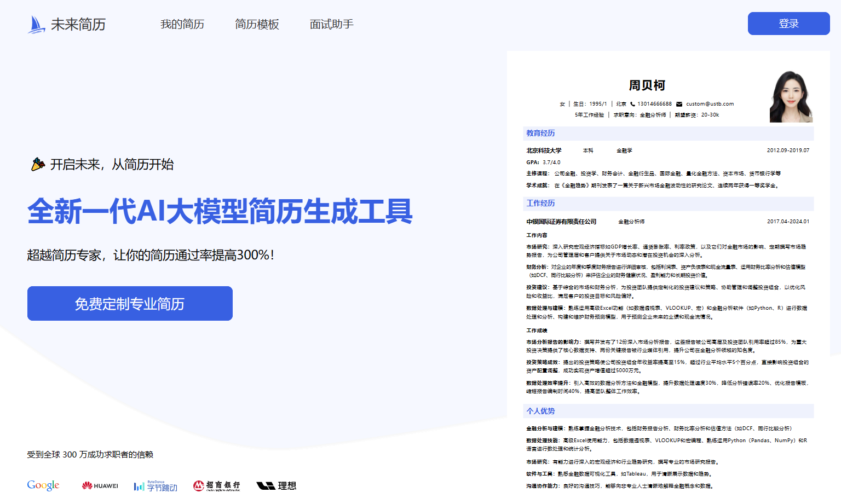The width and height of the screenshot is (841, 504).
Task: Click the 个人优势 section header
Action: tap(540, 411)
